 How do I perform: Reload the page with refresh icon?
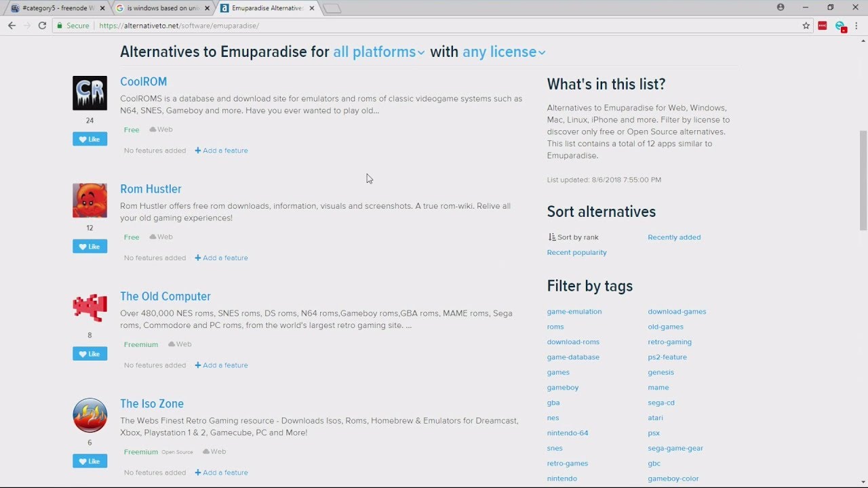[42, 26]
